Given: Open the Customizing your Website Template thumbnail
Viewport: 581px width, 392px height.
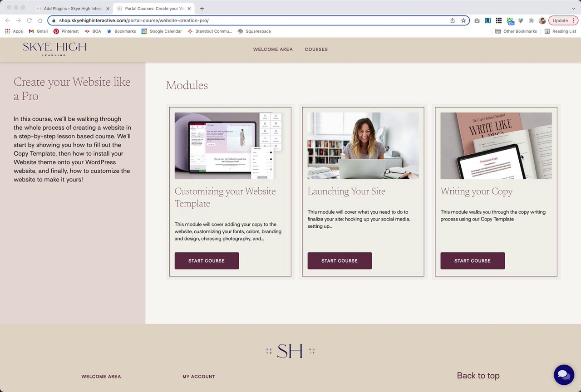Looking at the screenshot, I should coord(230,146).
